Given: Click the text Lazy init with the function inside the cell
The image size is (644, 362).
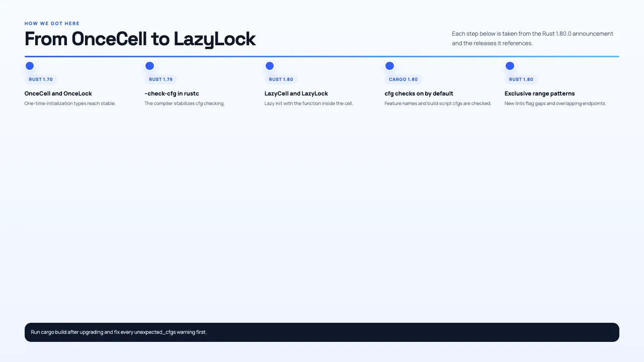Looking at the screenshot, I should 309,104.
